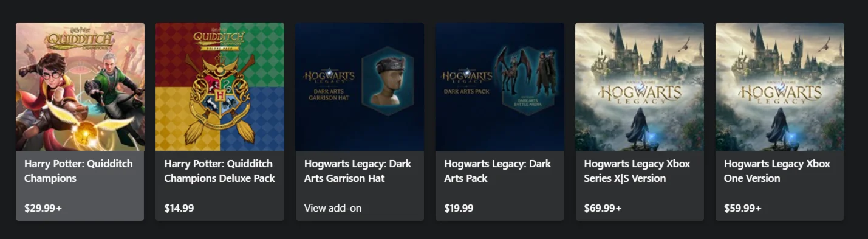This screenshot has height=239, width=868.
Task: Open Hogwarts Legacy Xbox One cover art
Action: [780, 86]
